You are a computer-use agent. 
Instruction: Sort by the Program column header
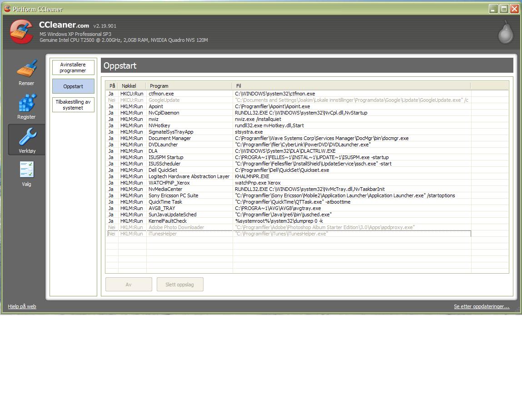[x=189, y=85]
